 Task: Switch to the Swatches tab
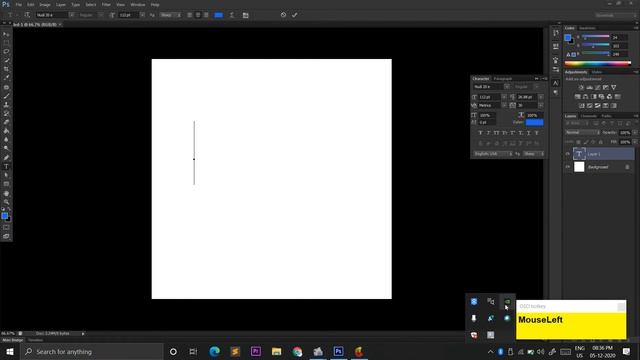[587, 28]
